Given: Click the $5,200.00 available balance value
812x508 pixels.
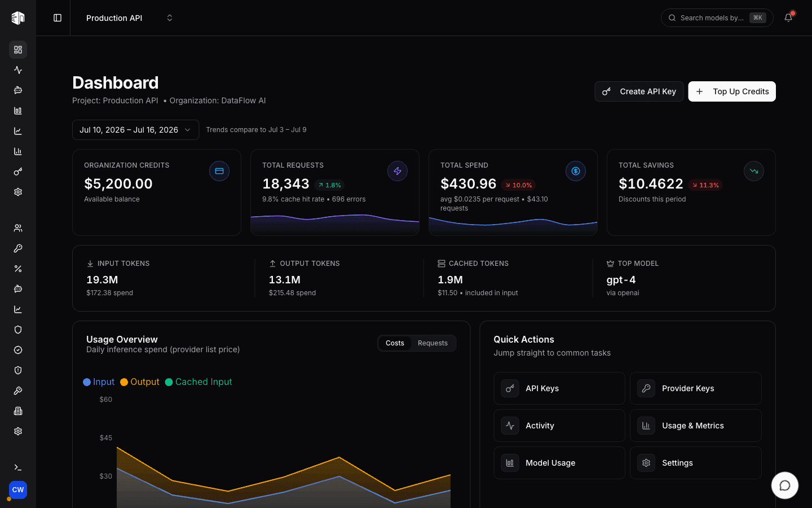Looking at the screenshot, I should 118,184.
